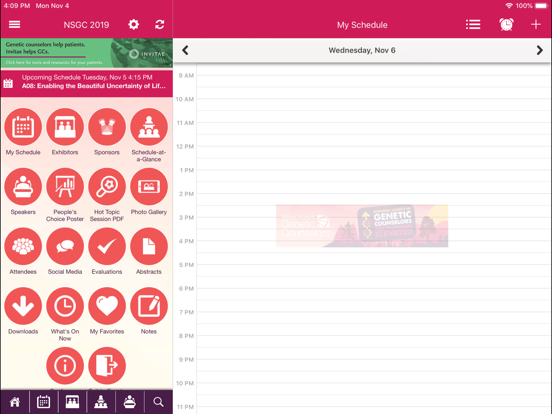Open What's On Now clock icon
The image size is (552, 414).
click(65, 306)
